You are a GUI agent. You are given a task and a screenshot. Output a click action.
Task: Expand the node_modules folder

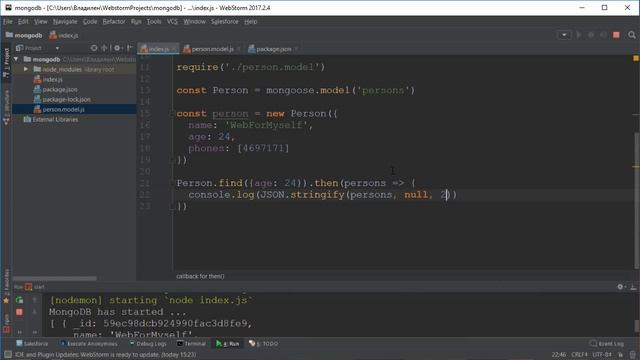pos(26,69)
